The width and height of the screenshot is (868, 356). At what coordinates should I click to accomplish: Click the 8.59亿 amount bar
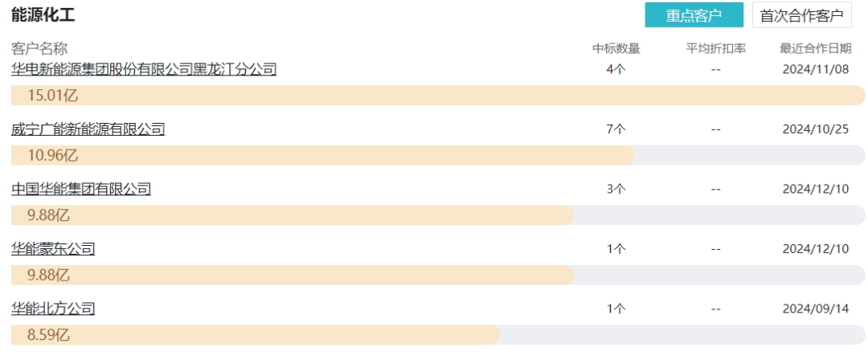(x=255, y=335)
